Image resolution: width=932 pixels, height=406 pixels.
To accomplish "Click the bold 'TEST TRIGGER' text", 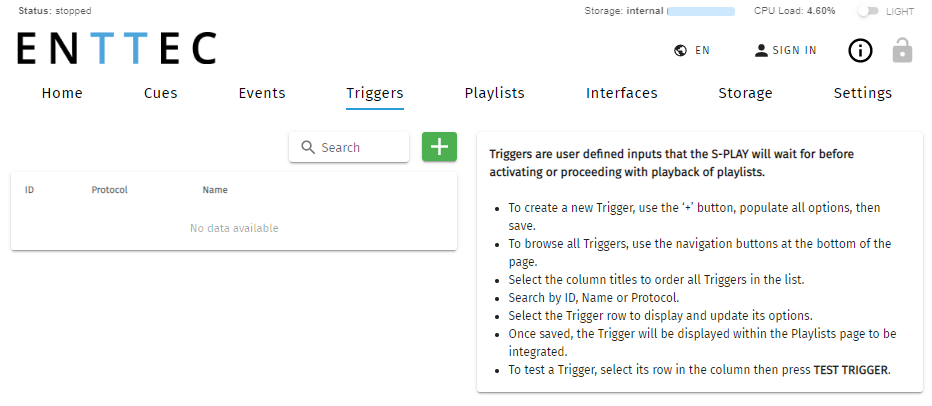I will coord(851,370).
